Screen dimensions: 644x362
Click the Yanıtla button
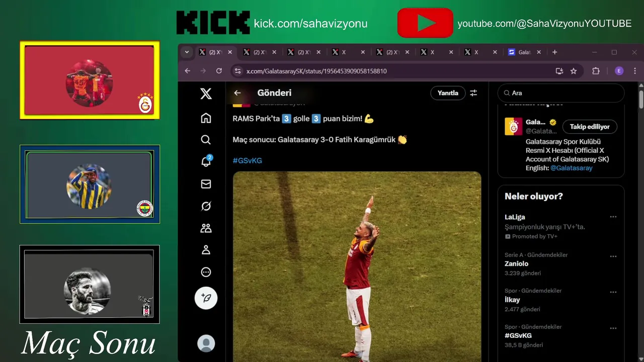[x=448, y=93]
